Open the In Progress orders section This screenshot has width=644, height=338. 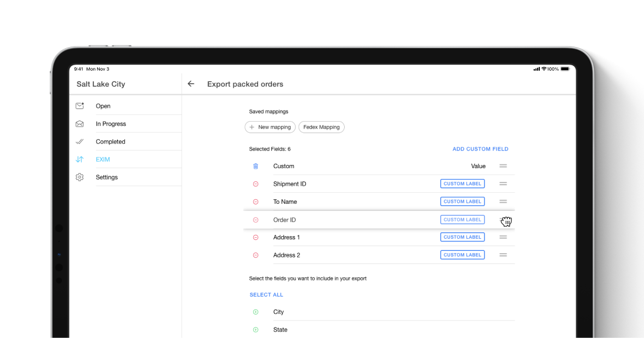click(x=111, y=124)
